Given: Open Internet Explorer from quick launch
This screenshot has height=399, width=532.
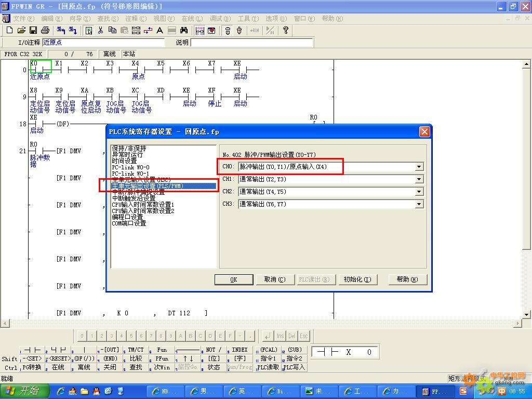Looking at the screenshot, I should (61, 391).
